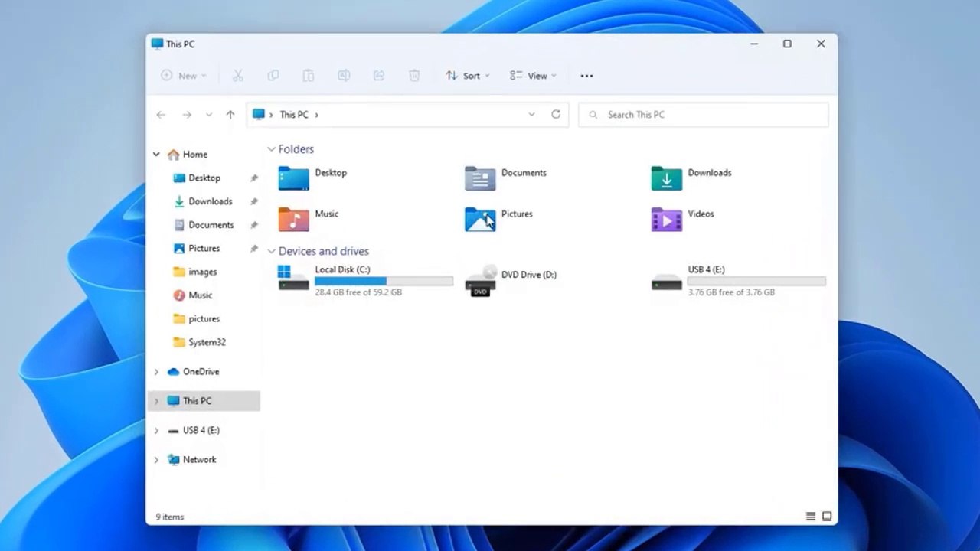Select the DVD Drive (D:) icon

[480, 281]
